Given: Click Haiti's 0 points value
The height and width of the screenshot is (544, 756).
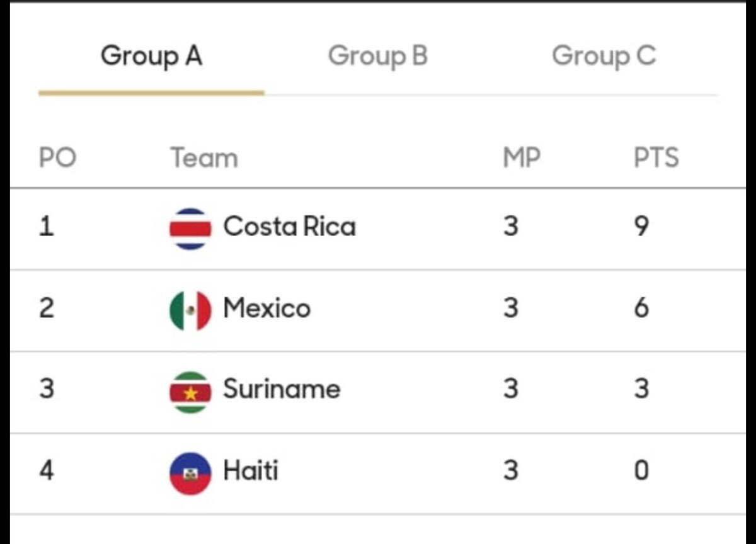Looking at the screenshot, I should [x=641, y=471].
